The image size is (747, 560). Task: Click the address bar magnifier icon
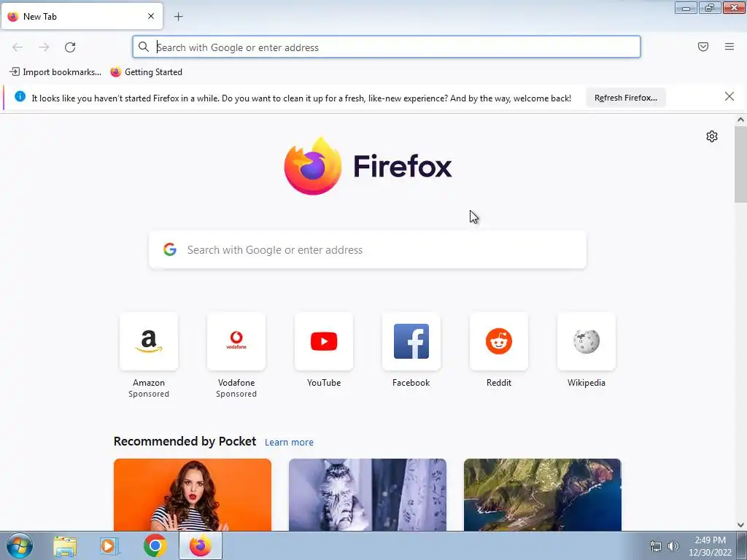pyautogui.click(x=144, y=47)
